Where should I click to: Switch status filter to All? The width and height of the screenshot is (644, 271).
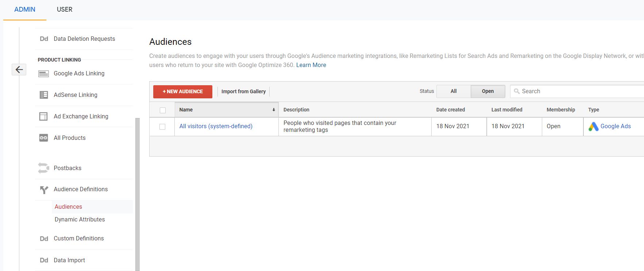[x=454, y=91]
